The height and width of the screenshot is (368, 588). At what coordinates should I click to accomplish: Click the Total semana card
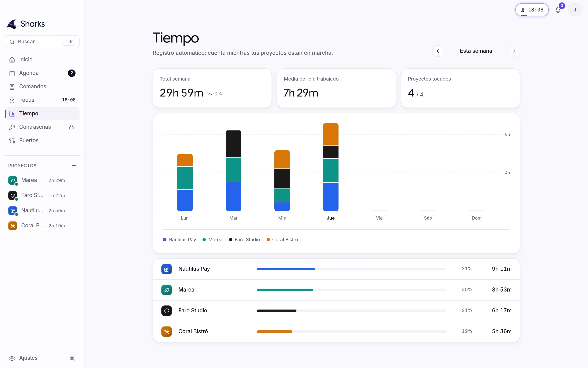coord(212,88)
